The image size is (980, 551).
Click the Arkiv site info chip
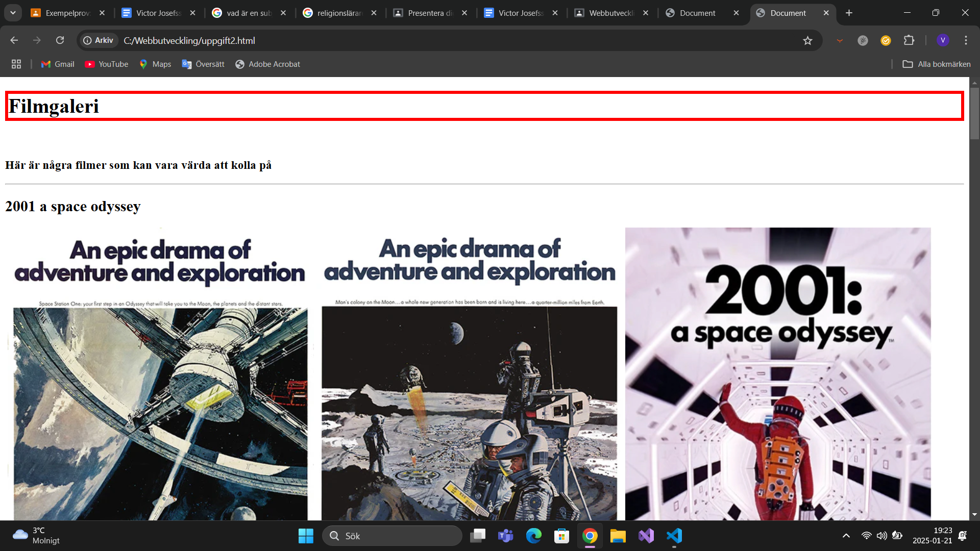pos(98,40)
